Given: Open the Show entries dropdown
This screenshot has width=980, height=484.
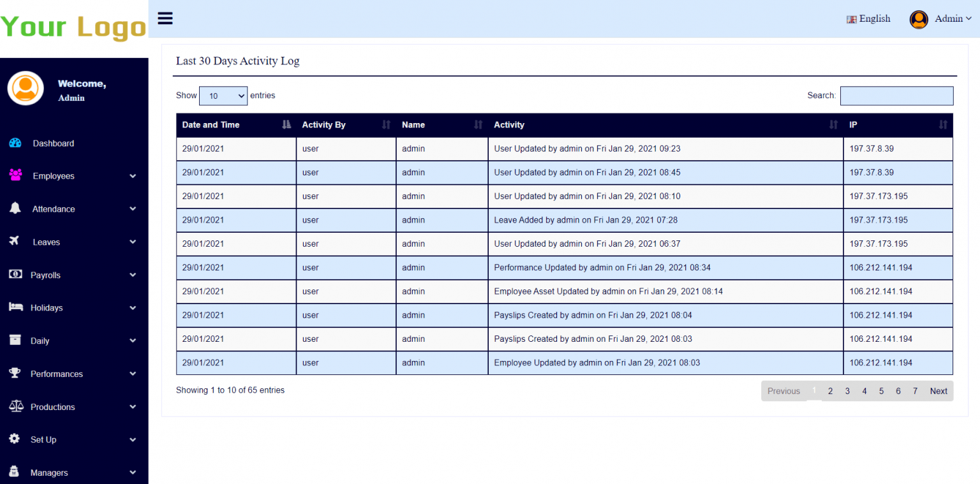Looking at the screenshot, I should (x=223, y=96).
